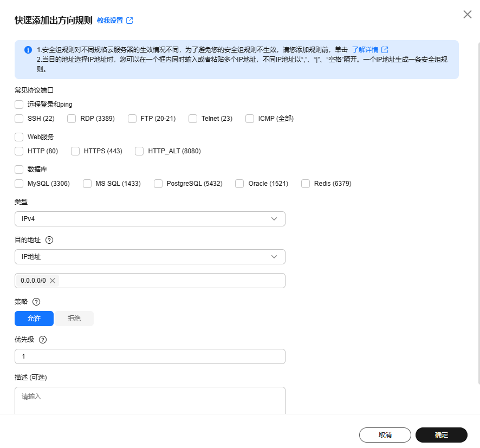Open the help tooltip icon beside 策略
Image resolution: width=480 pixels, height=448 pixels.
tap(36, 302)
